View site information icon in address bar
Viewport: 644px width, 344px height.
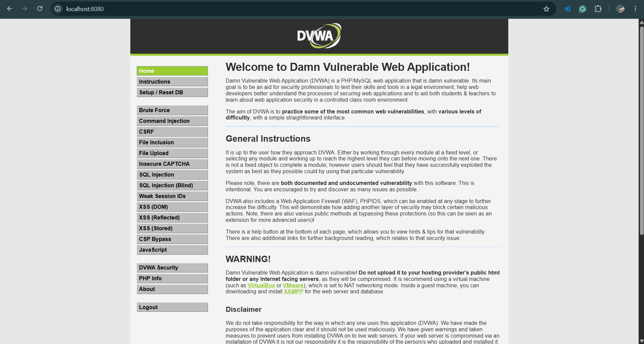(58, 9)
